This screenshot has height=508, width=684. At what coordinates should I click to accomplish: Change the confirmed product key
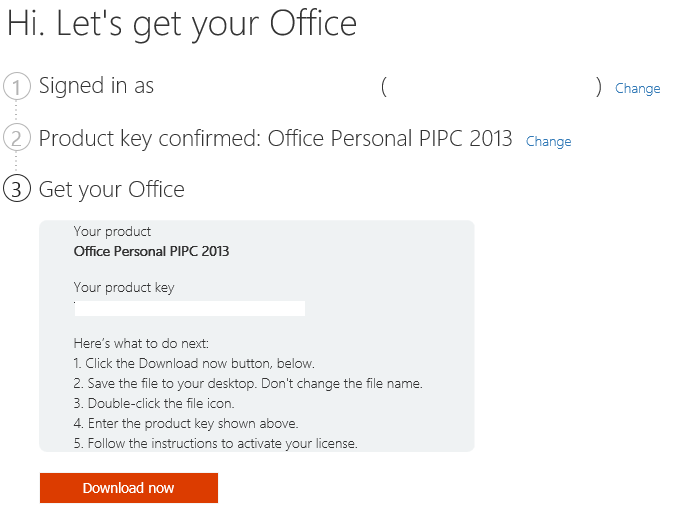click(x=548, y=141)
